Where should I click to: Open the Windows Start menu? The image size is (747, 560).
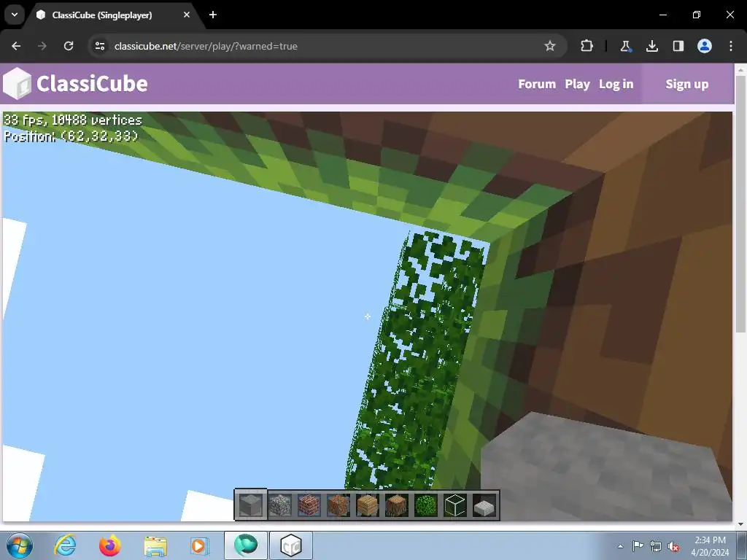[x=20, y=545]
